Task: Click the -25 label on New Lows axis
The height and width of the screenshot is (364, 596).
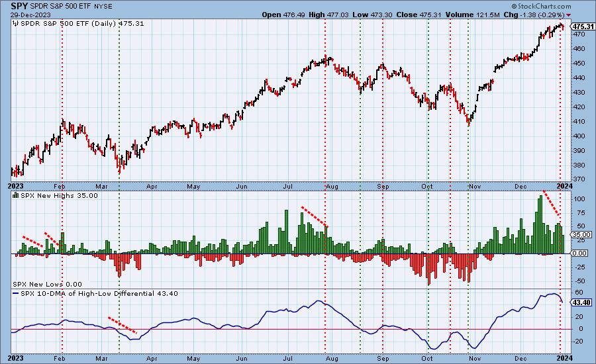Action: point(579,267)
